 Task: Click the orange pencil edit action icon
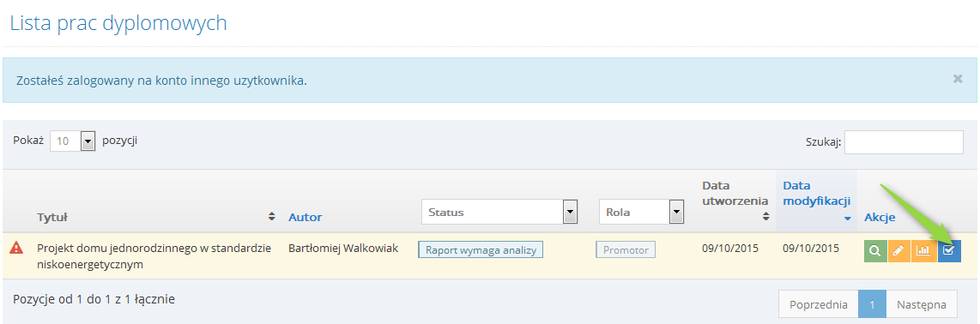(898, 250)
